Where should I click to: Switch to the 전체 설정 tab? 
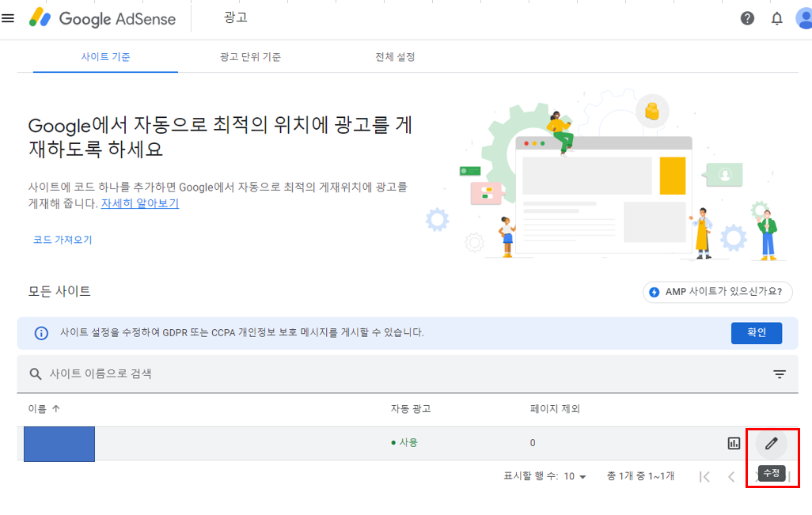click(395, 57)
